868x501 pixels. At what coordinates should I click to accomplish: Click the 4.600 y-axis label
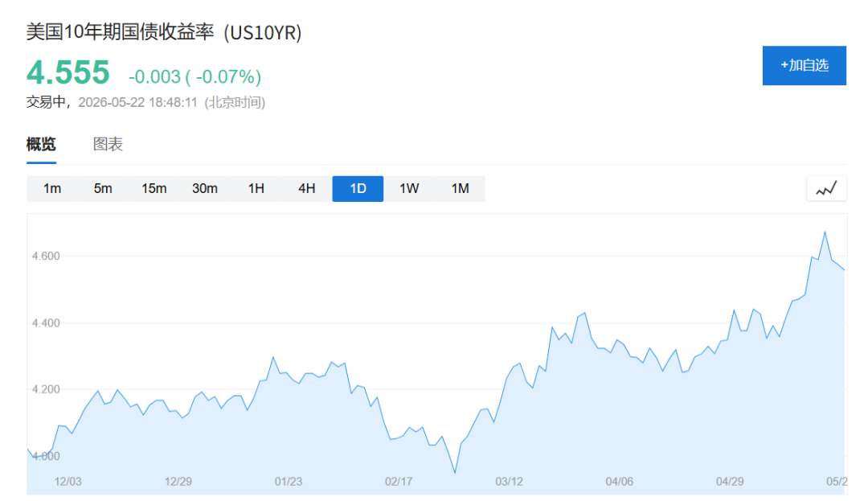(46, 256)
